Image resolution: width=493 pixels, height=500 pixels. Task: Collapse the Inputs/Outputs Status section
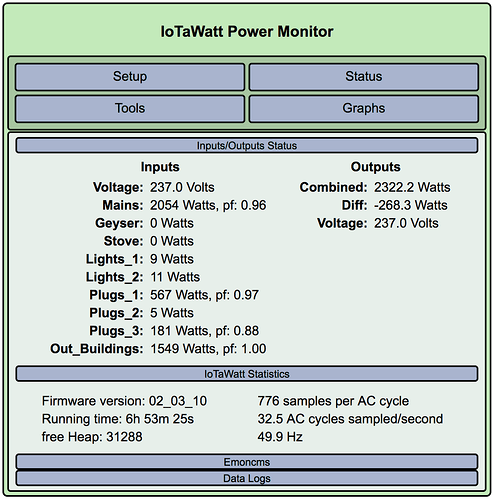[x=247, y=146]
